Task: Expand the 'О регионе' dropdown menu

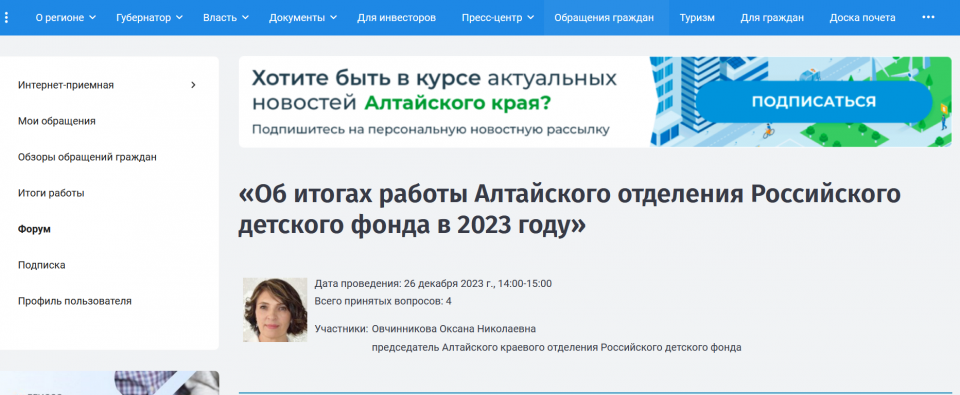Action: click(66, 18)
